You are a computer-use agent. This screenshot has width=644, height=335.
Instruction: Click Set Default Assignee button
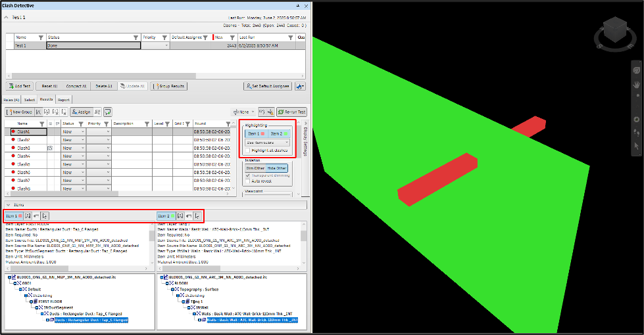coord(268,86)
